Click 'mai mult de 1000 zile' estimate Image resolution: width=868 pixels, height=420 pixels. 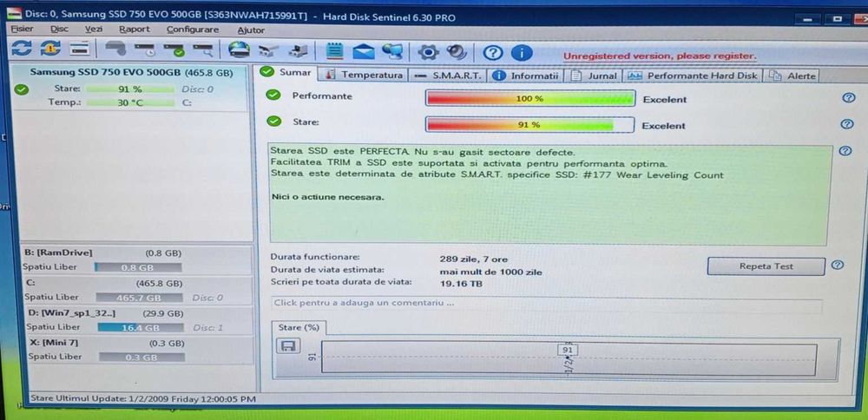(x=490, y=272)
